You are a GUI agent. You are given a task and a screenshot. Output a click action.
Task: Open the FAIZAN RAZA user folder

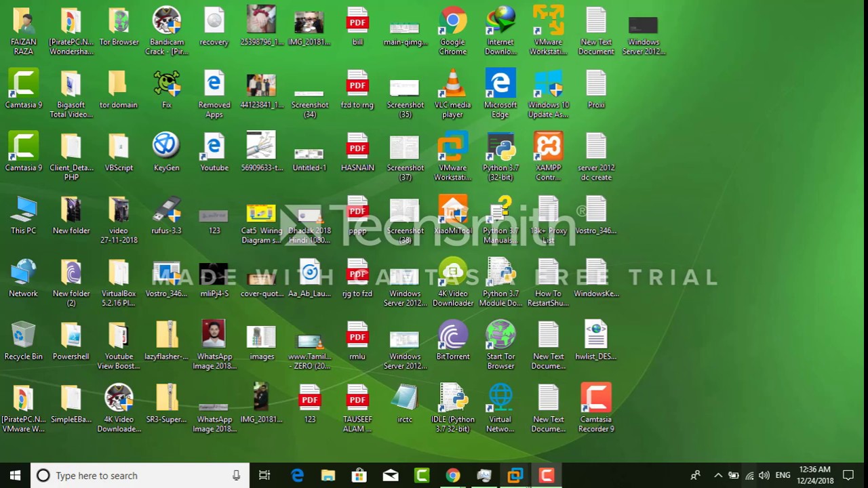pyautogui.click(x=24, y=30)
